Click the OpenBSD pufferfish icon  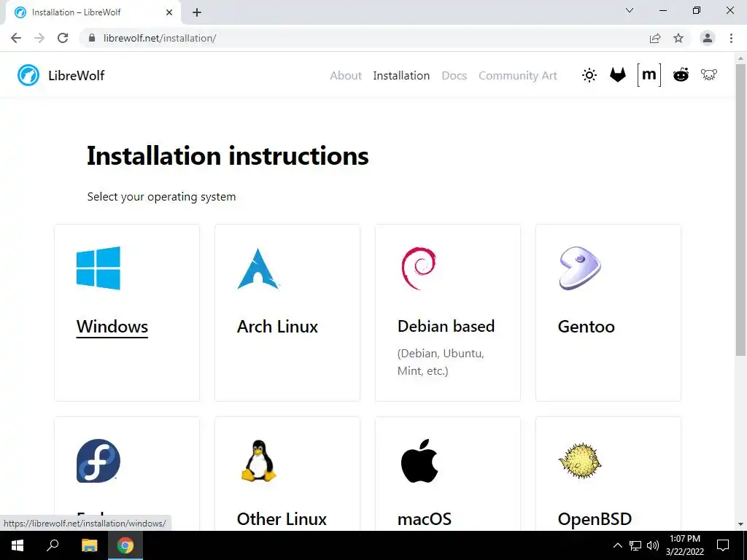[580, 461]
